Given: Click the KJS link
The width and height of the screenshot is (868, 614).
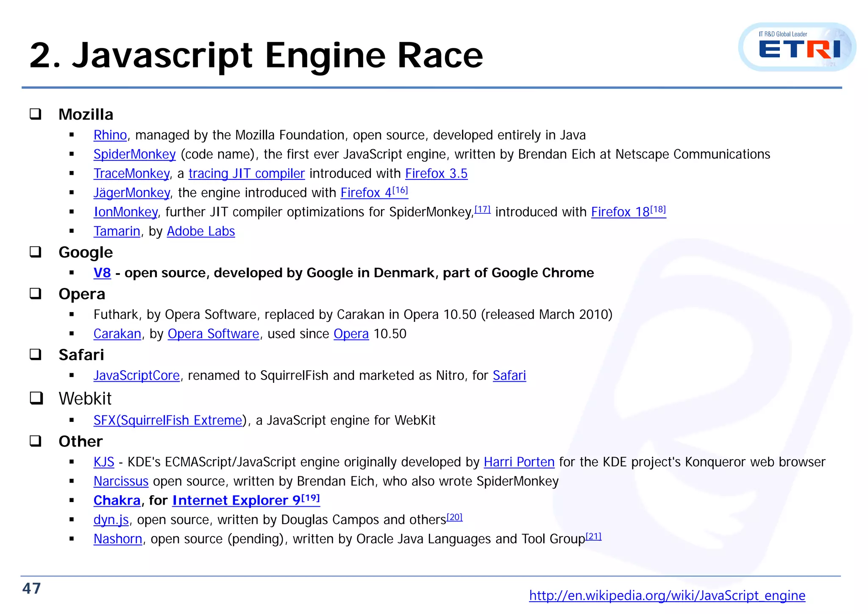Looking at the screenshot, I should [x=104, y=462].
